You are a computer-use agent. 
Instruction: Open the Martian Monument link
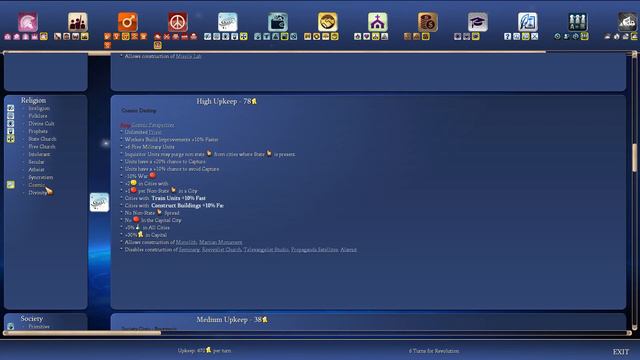coord(220,242)
